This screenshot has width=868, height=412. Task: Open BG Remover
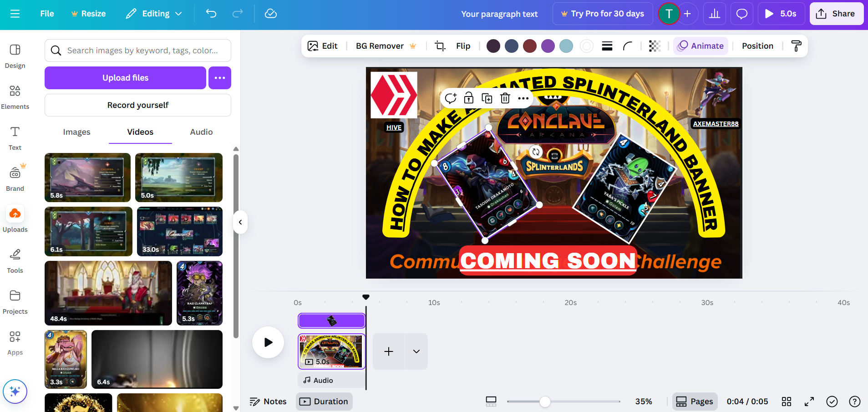point(386,46)
